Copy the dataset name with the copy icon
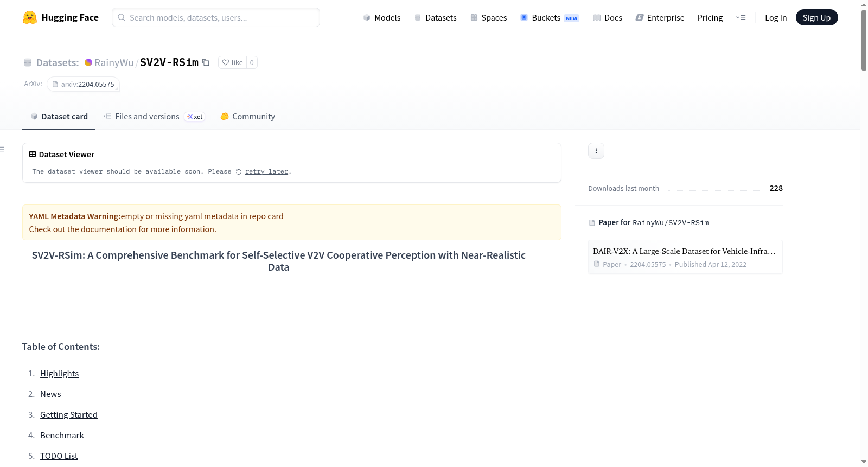The image size is (868, 467). pyautogui.click(x=206, y=62)
